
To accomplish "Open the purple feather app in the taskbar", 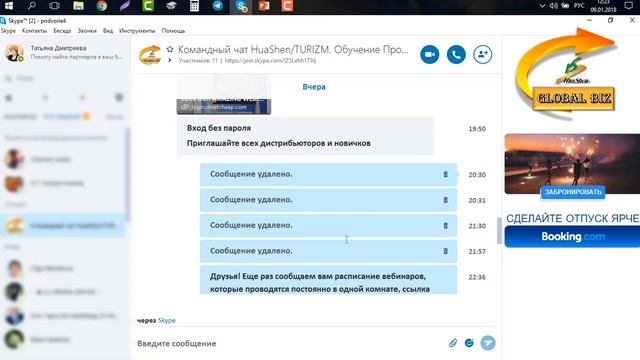I will tap(124, 6).
